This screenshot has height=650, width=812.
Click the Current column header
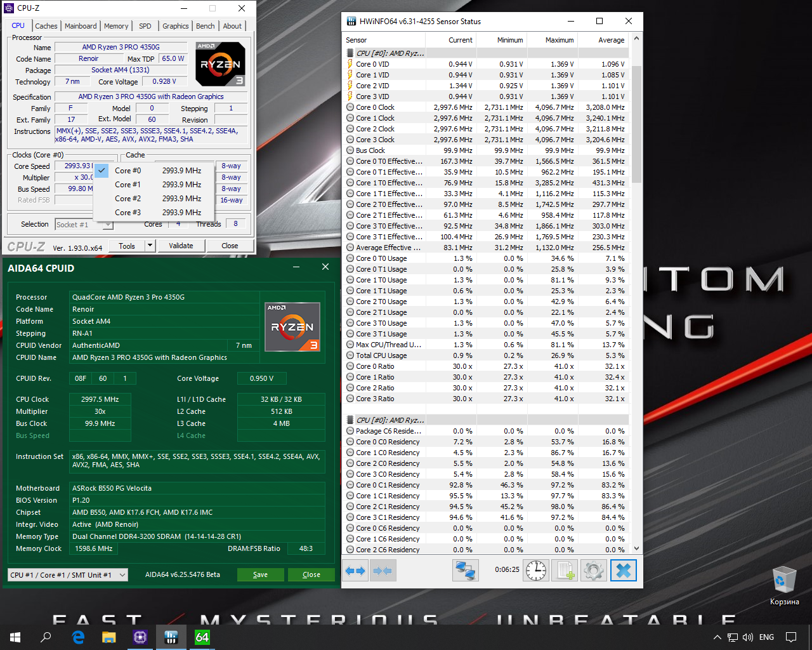point(450,40)
